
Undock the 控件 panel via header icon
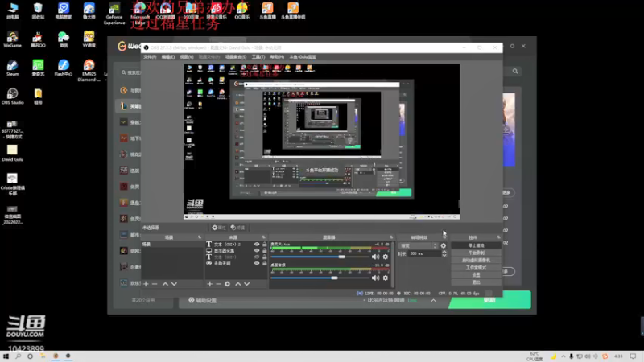pos(498,237)
